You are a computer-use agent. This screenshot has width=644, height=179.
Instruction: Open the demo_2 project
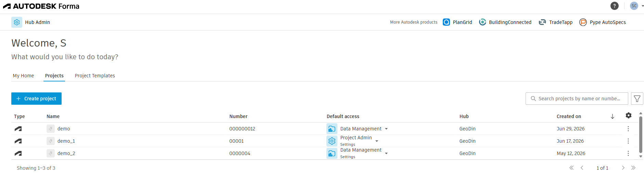coord(66,153)
